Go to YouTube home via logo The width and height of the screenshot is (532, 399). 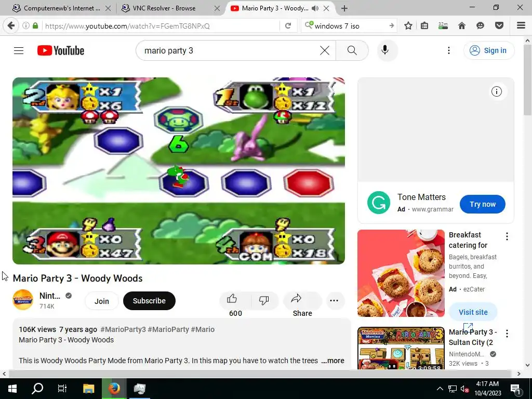[61, 50]
